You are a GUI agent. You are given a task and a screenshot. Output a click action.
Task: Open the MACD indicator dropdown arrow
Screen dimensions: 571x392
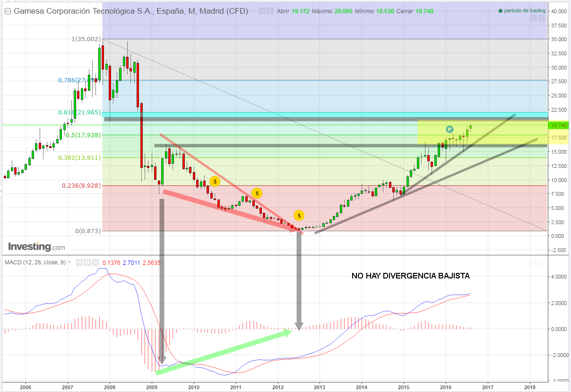click(70, 262)
